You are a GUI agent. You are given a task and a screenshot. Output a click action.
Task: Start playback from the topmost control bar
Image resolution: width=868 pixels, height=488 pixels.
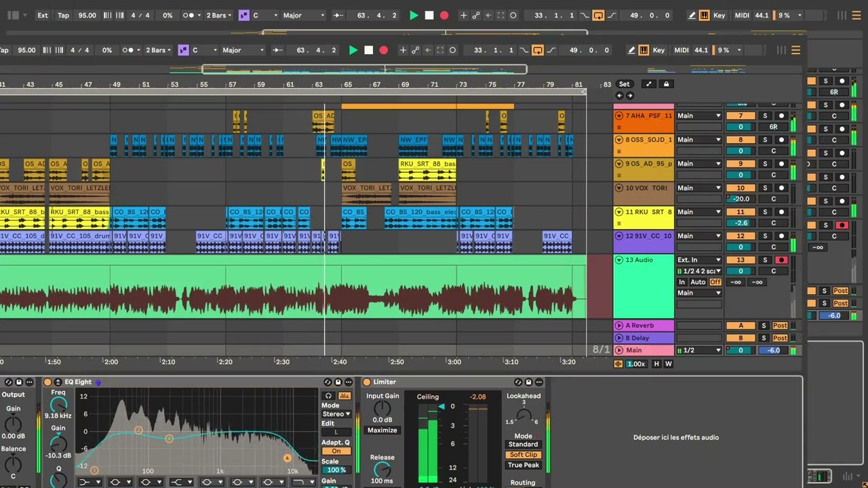414,15
